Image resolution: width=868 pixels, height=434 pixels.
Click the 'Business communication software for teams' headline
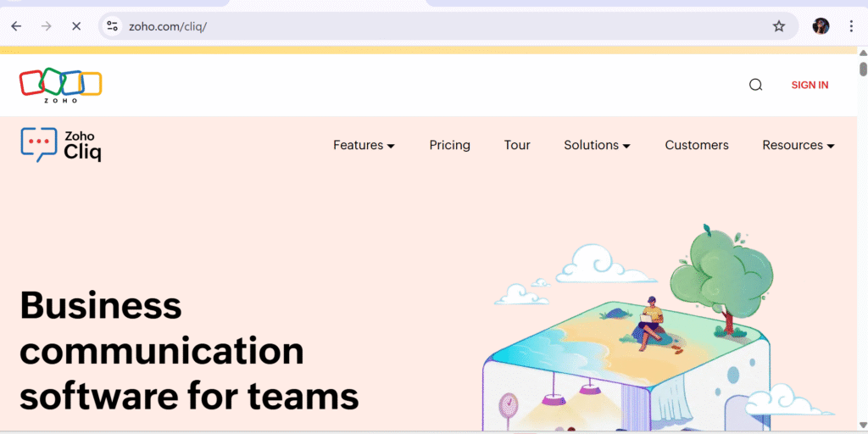click(x=189, y=351)
